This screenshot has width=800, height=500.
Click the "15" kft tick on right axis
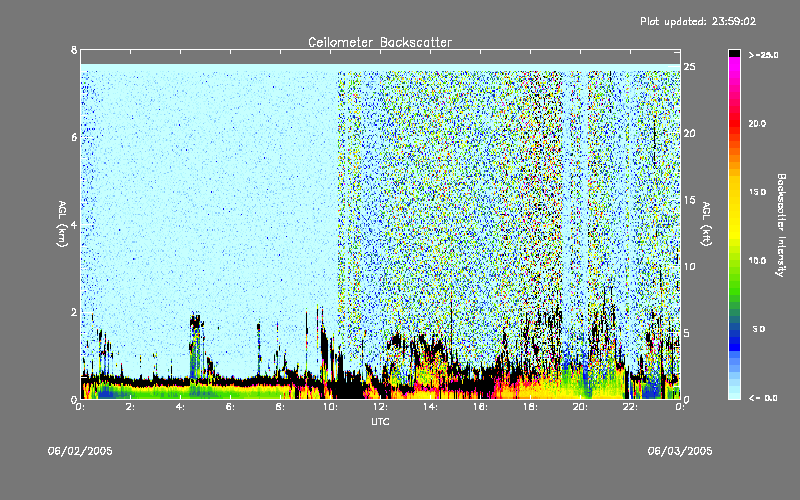coord(689,200)
